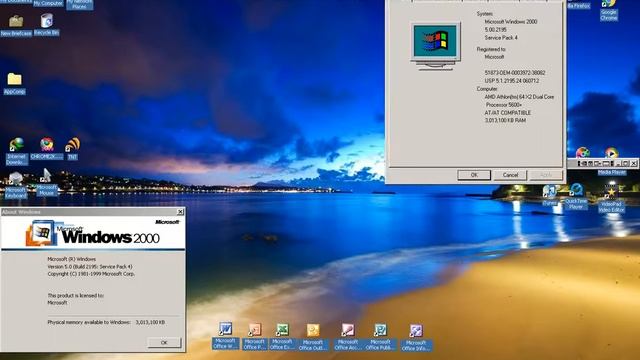
Task: Click 'Physical memory available to Windows' line
Action: [106, 322]
